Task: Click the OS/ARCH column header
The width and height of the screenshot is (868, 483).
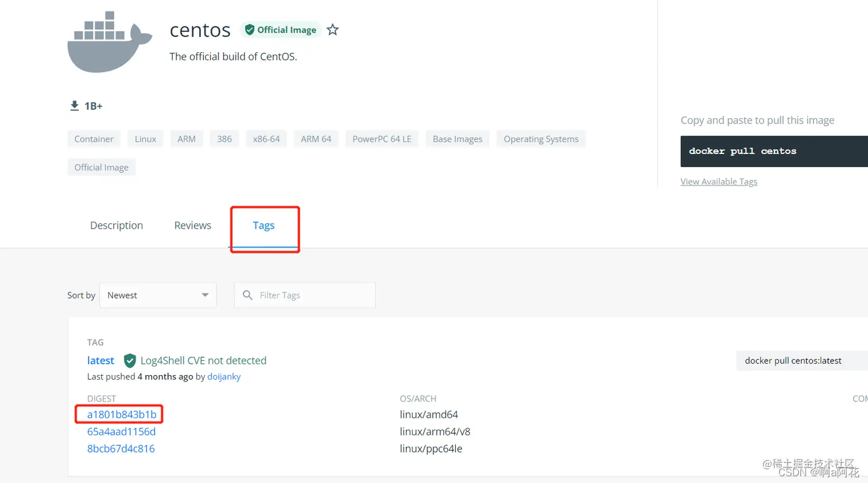Action: pyautogui.click(x=418, y=399)
